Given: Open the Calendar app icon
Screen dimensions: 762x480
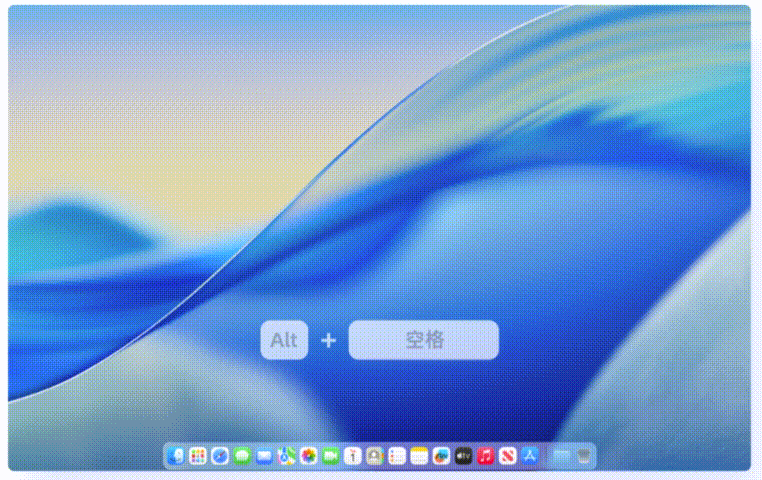Looking at the screenshot, I should click(x=352, y=456).
